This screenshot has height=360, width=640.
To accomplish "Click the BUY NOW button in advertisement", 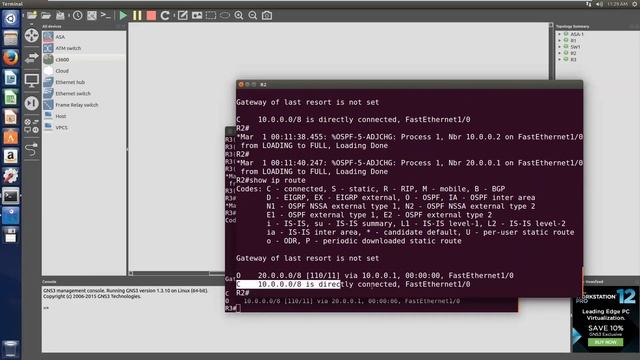I will tap(605, 342).
